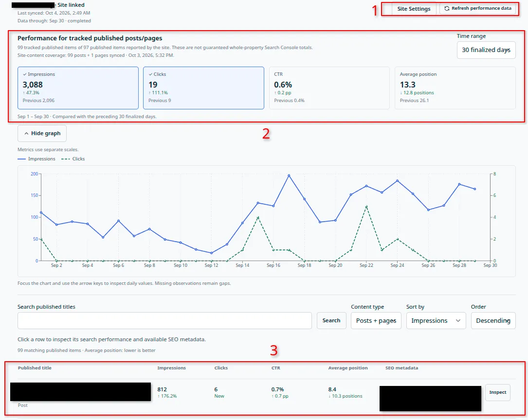Click the SEO metadata column header
This screenshot has height=420, width=528.
click(x=402, y=368)
